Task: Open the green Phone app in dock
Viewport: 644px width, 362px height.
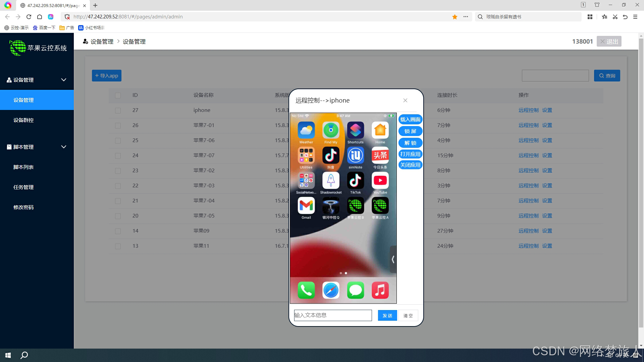Action: (306, 290)
